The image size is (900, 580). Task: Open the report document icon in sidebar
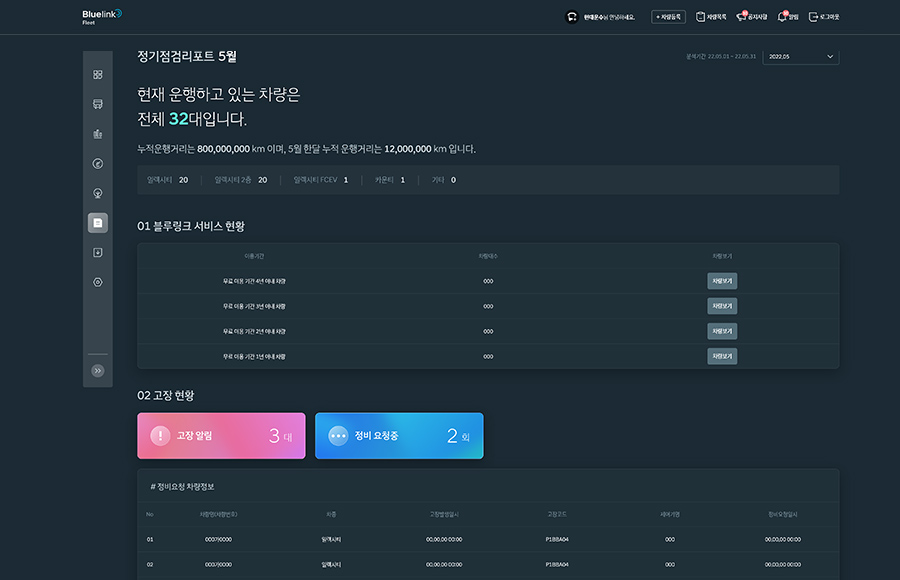click(97, 222)
